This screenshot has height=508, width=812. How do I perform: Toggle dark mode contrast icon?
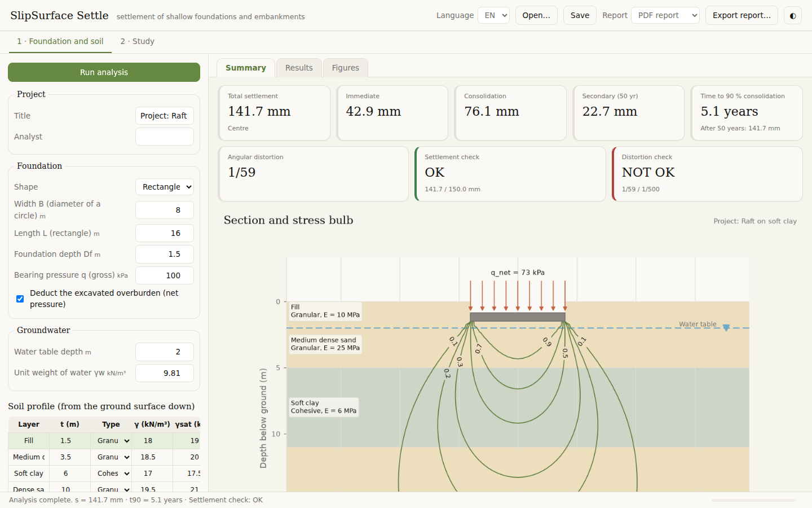click(x=793, y=15)
